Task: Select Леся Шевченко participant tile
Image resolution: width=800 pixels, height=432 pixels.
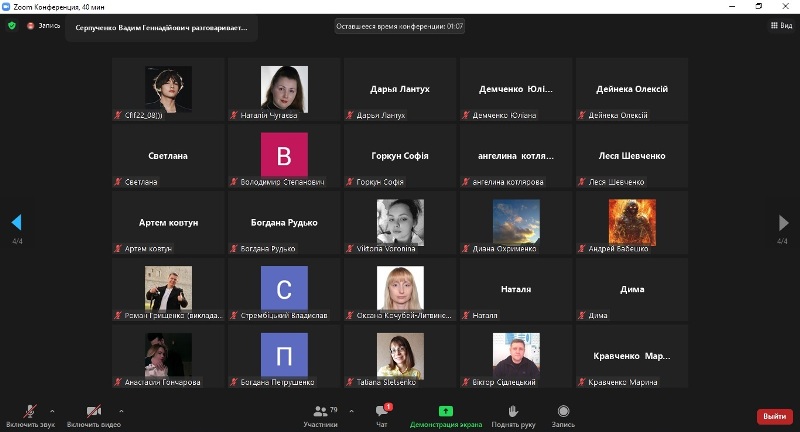Action: [x=632, y=156]
